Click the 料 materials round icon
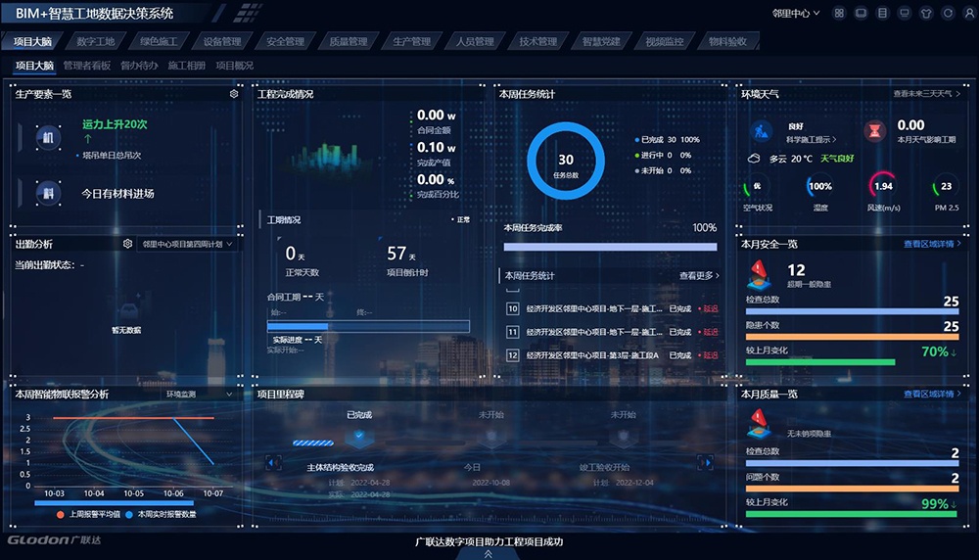 (x=47, y=193)
